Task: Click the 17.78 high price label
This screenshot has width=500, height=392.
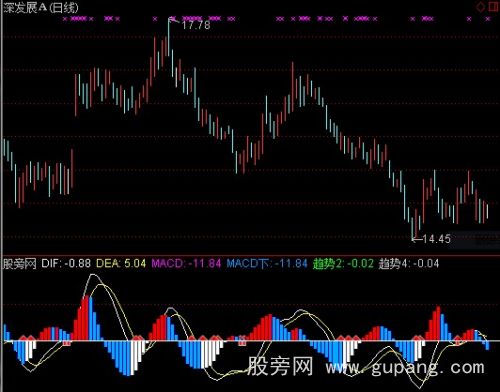Action: click(196, 25)
